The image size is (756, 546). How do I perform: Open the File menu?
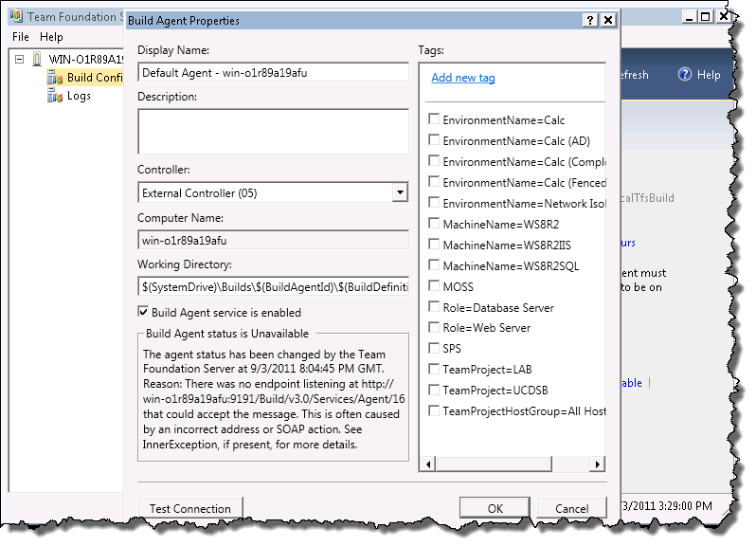coord(21,37)
